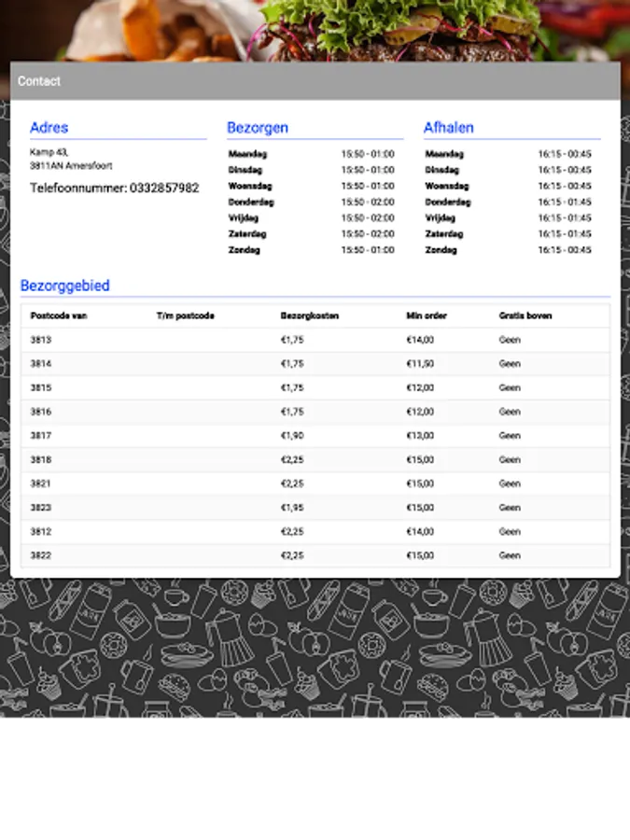Select postcode 3821 in the table
The height and width of the screenshot is (840, 630).
click(x=41, y=483)
